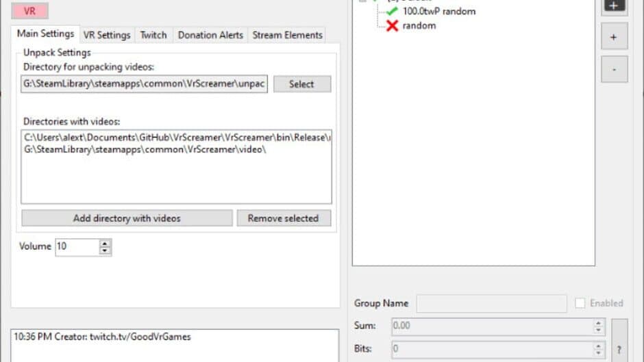Decrease Bits with the down arrow

click(598, 353)
